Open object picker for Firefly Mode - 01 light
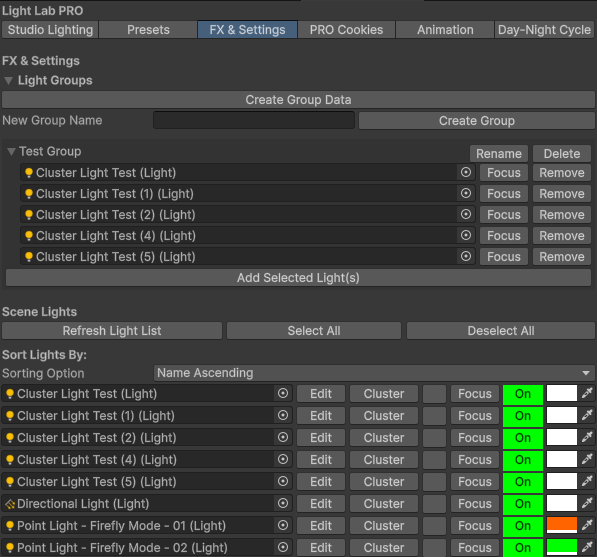Screen dimensions: 597x557 click(x=283, y=525)
